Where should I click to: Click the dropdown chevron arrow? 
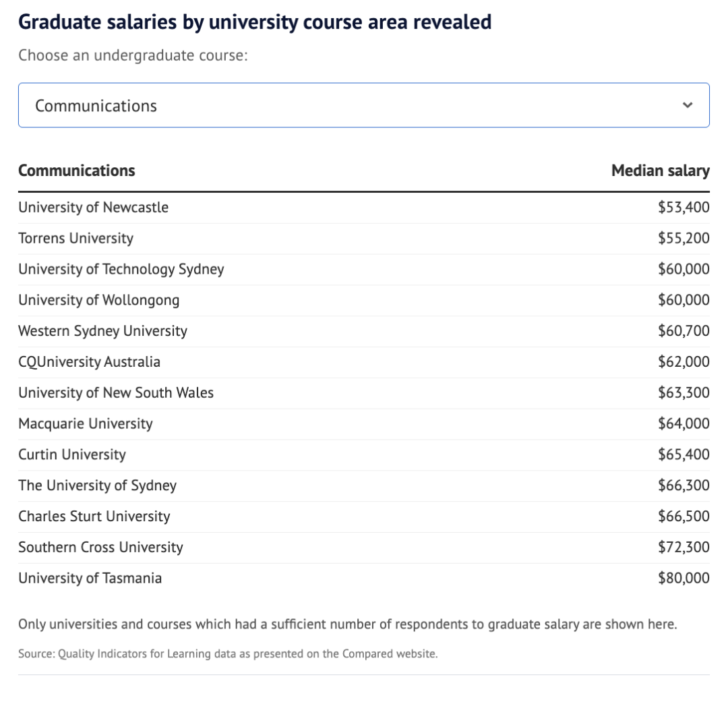pos(688,105)
